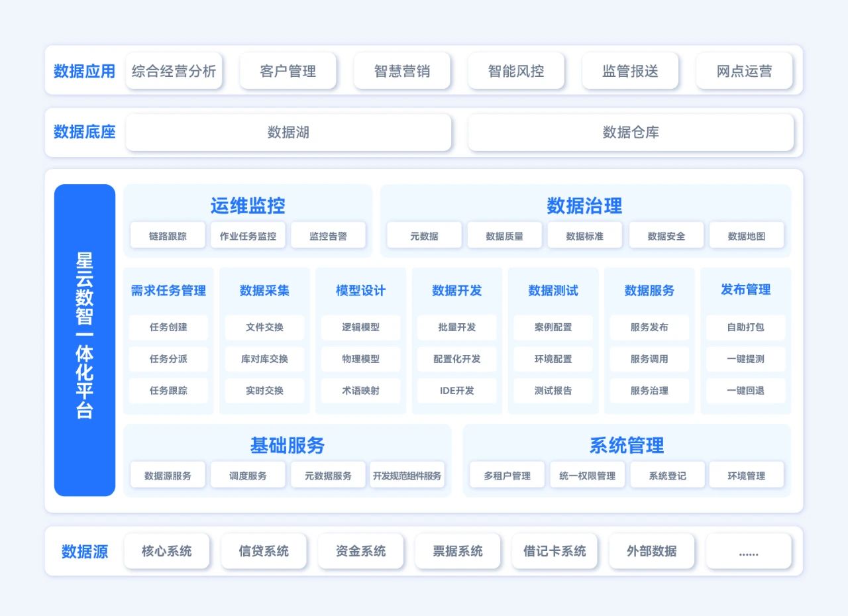The width and height of the screenshot is (848, 616).
Task: Choose 库对库交换 in 数据采集
Action: (264, 359)
